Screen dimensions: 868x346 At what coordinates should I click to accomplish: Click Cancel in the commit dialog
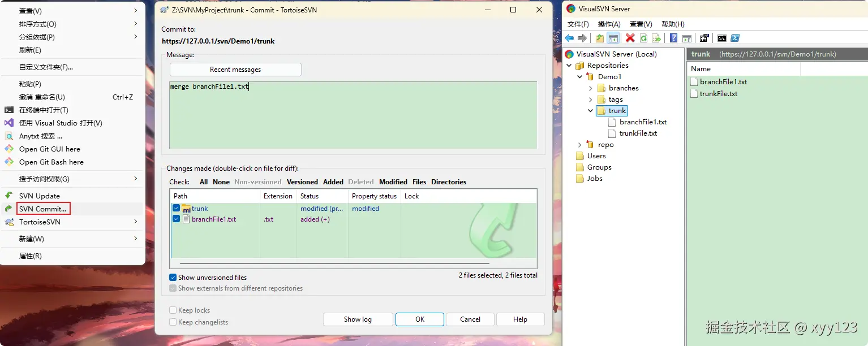click(x=470, y=319)
